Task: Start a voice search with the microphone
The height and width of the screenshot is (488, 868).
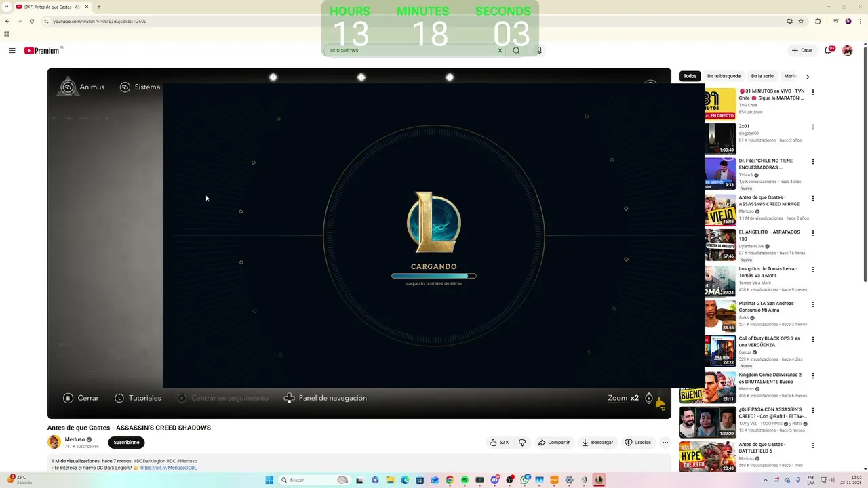Action: (539, 50)
